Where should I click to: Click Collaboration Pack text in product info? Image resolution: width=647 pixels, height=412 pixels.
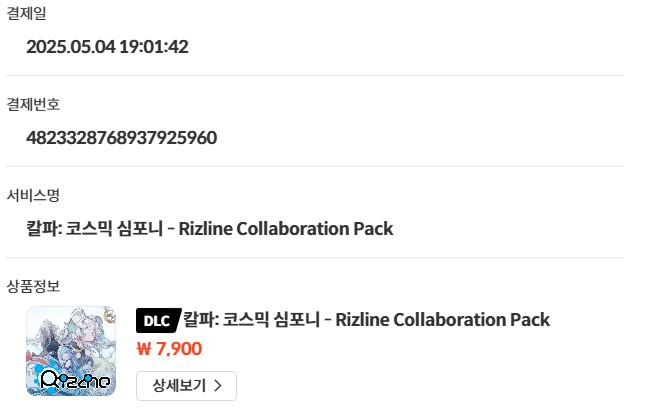point(472,320)
